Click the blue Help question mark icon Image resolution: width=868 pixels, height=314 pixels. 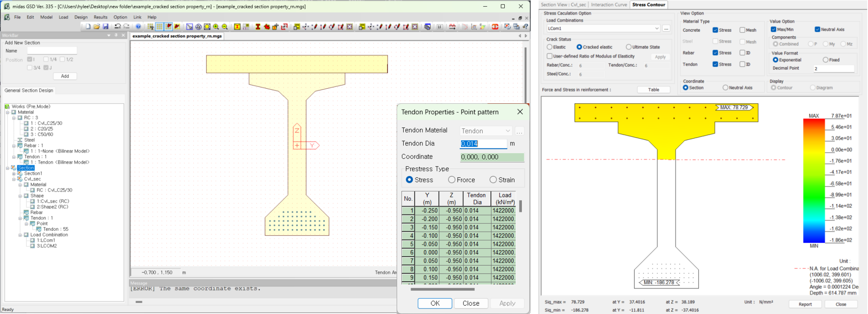[x=139, y=27]
